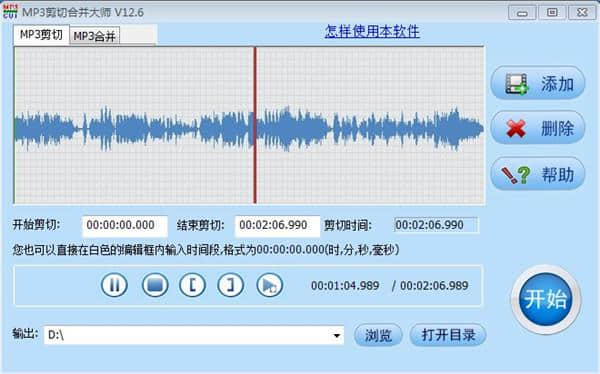Play the selected segment preview icon
The height and width of the screenshot is (374, 600).
click(x=269, y=285)
